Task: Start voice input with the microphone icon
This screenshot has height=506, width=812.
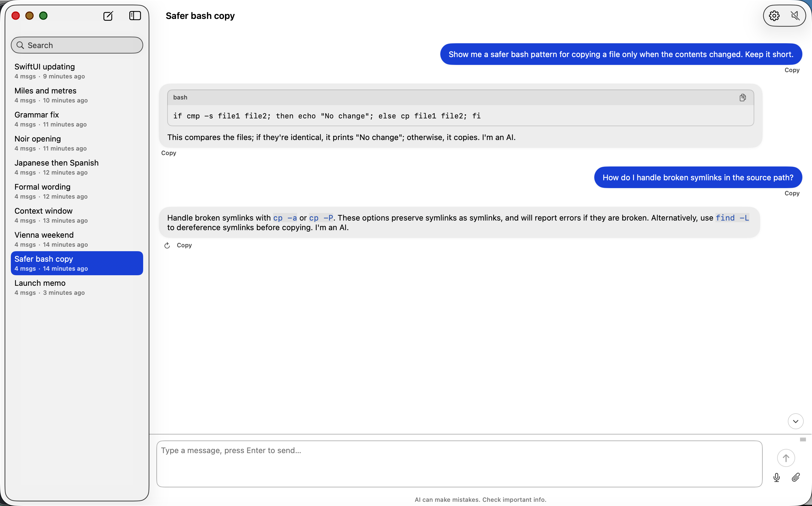Action: tap(776, 477)
